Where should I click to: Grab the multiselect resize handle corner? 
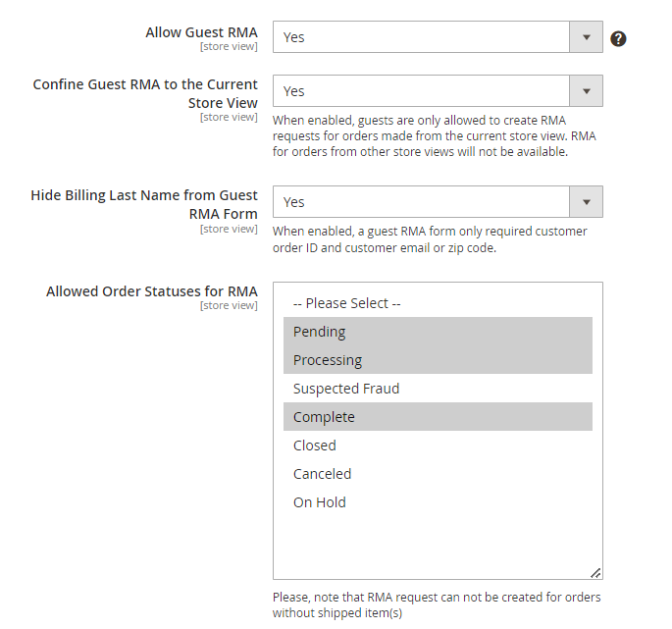coord(595,573)
